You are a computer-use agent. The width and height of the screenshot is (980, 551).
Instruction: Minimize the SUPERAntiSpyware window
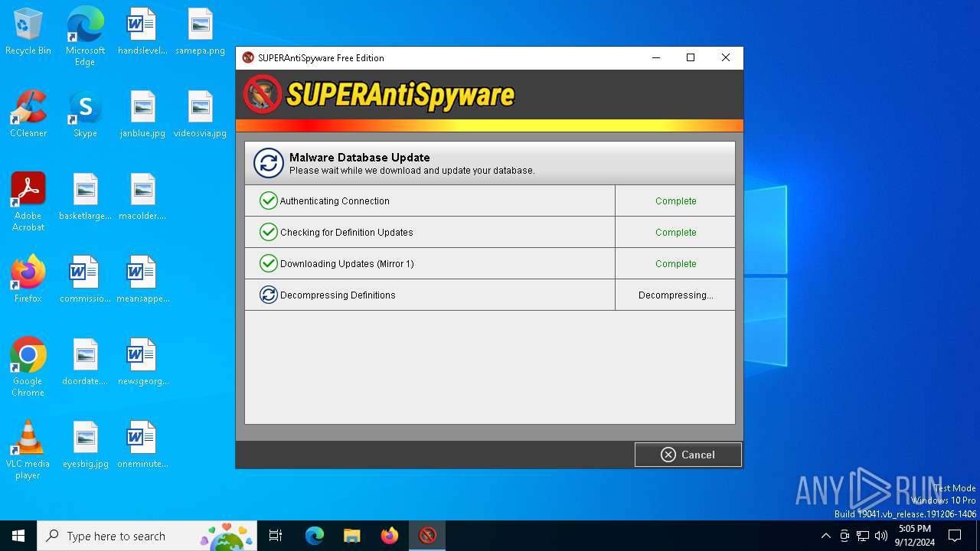(x=656, y=57)
